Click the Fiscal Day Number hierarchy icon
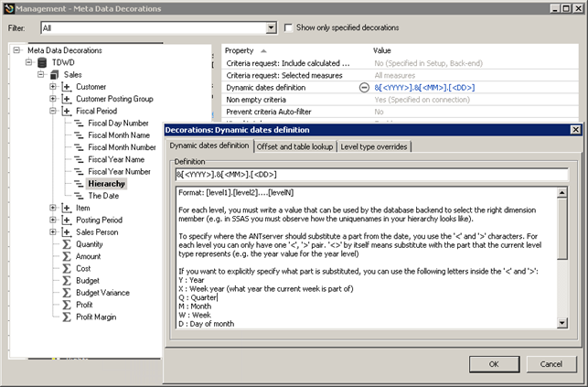 (x=79, y=123)
